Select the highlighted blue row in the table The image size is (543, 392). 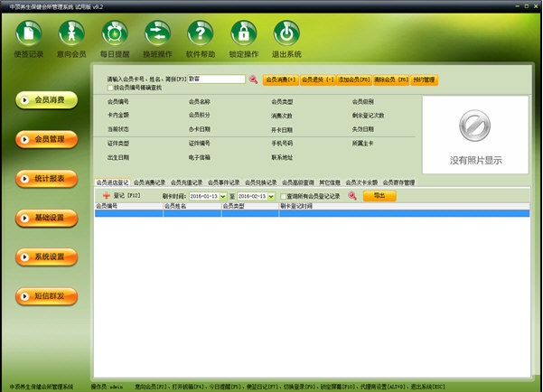[x=312, y=213]
